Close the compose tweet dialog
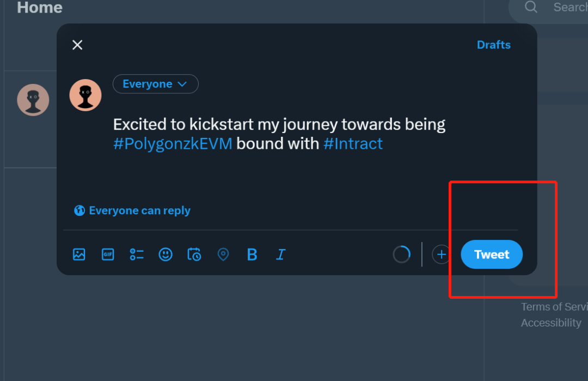 click(x=77, y=45)
